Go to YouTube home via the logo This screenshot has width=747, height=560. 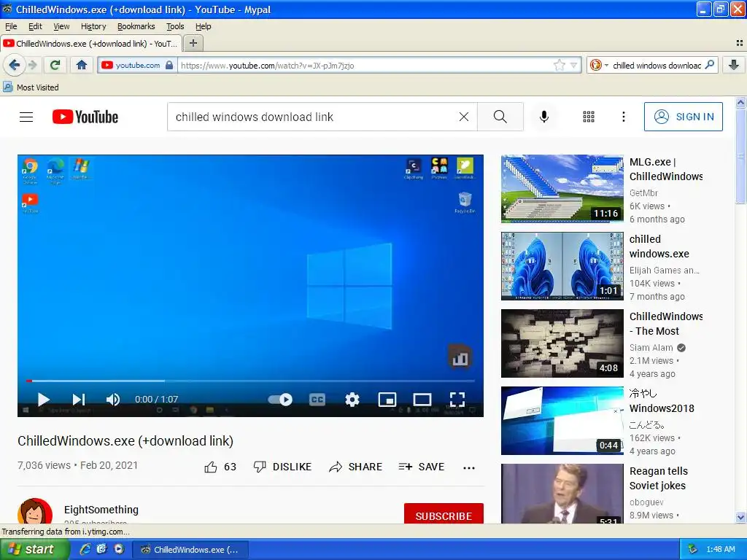click(x=85, y=117)
